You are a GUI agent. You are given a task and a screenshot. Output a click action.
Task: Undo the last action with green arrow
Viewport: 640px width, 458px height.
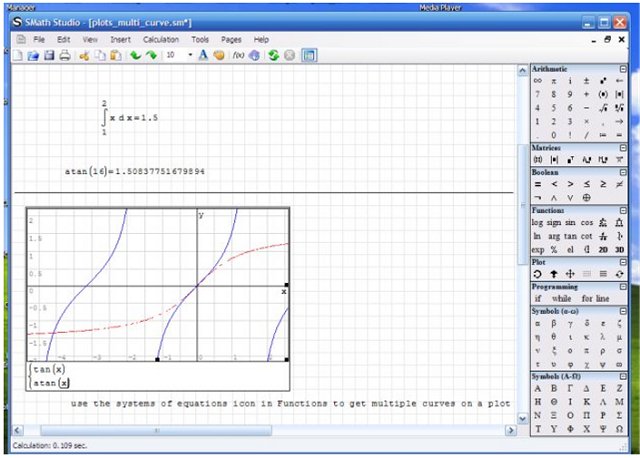point(136,55)
